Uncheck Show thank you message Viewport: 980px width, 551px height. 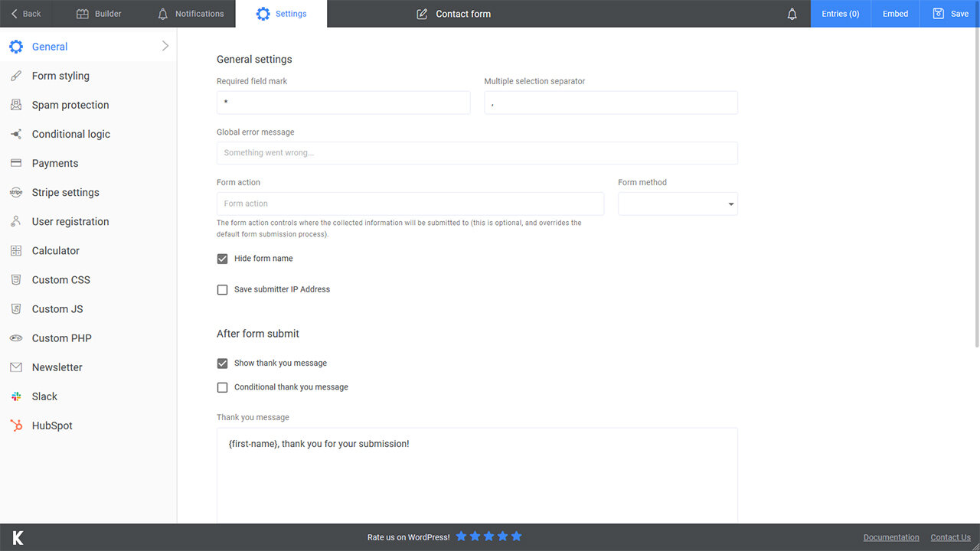click(222, 363)
